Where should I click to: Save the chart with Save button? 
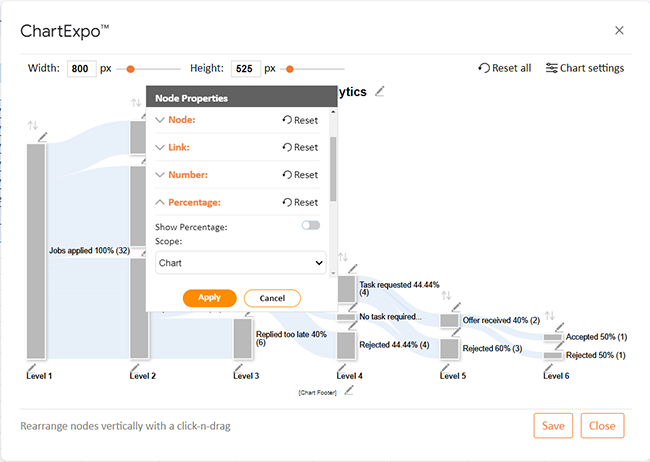(553, 426)
